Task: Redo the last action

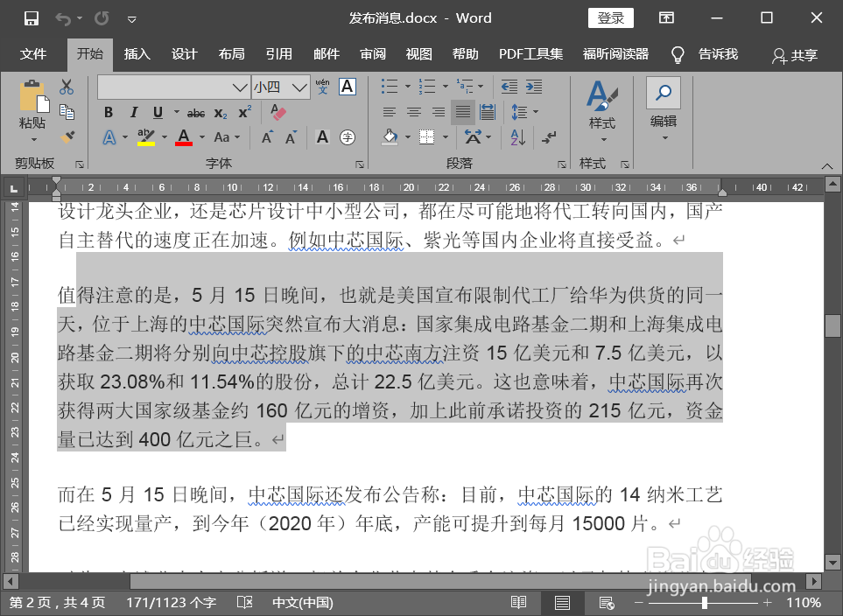Action: (102, 19)
